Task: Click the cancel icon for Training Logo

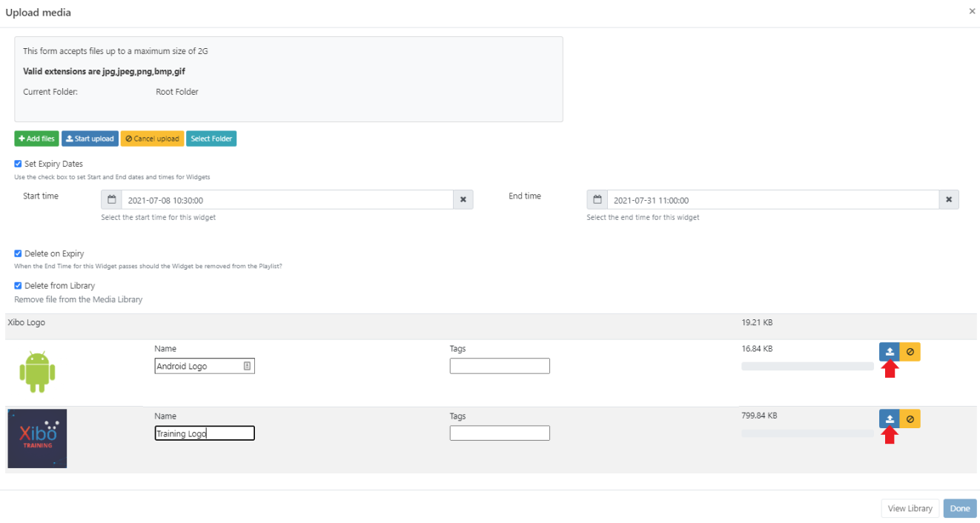Action: click(x=910, y=419)
